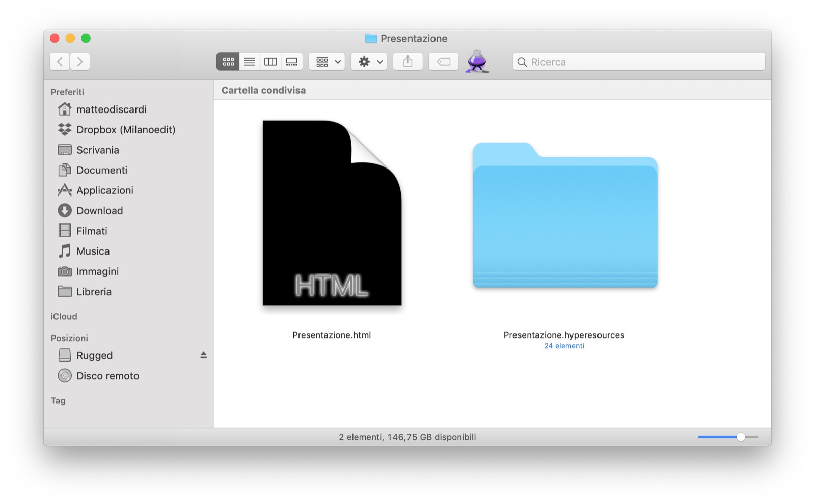815x504 pixels.
Task: Launch the purple potion app icon
Action: [477, 62]
